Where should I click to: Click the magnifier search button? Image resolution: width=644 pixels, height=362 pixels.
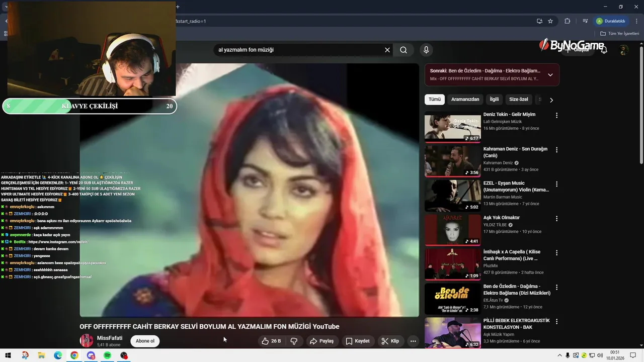[404, 50]
